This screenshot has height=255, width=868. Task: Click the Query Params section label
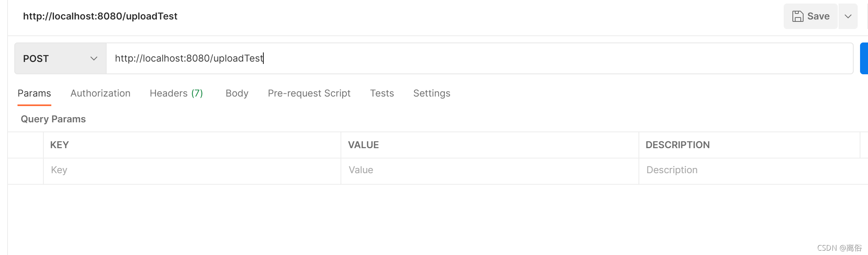[53, 119]
